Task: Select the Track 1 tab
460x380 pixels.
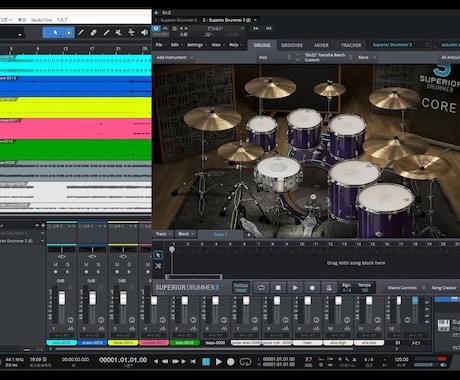Action: (x=220, y=235)
